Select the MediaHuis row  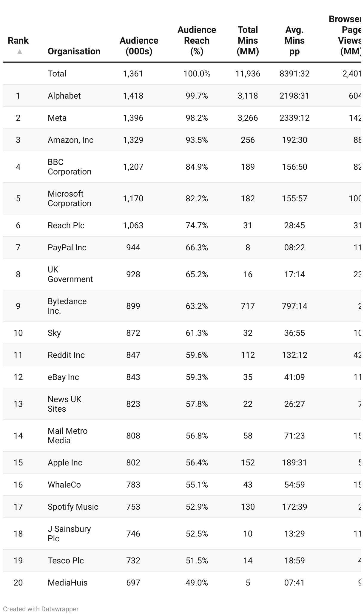(x=182, y=583)
